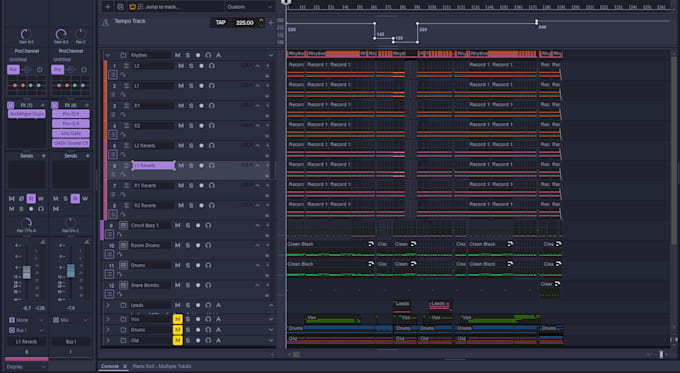Screen dimensions: 680x373
Task: Toggle input echo on track 4 R2
Action: click(212, 126)
